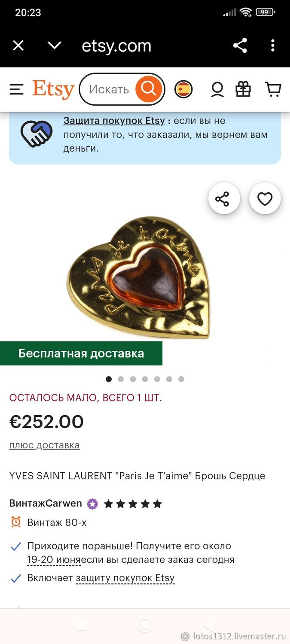Open the Spain flag region selector

183,89
